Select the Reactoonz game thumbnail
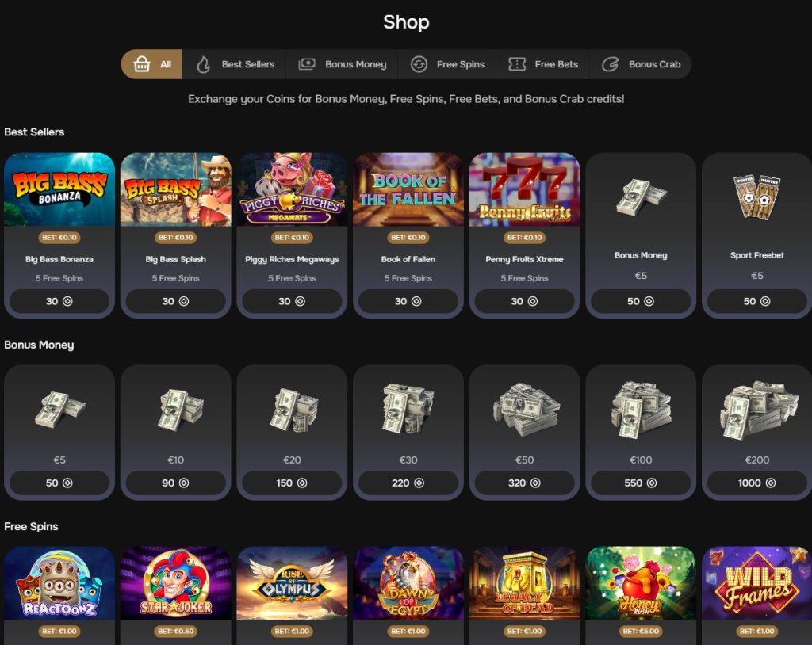Screen dimensions: 812x645 (x=59, y=583)
